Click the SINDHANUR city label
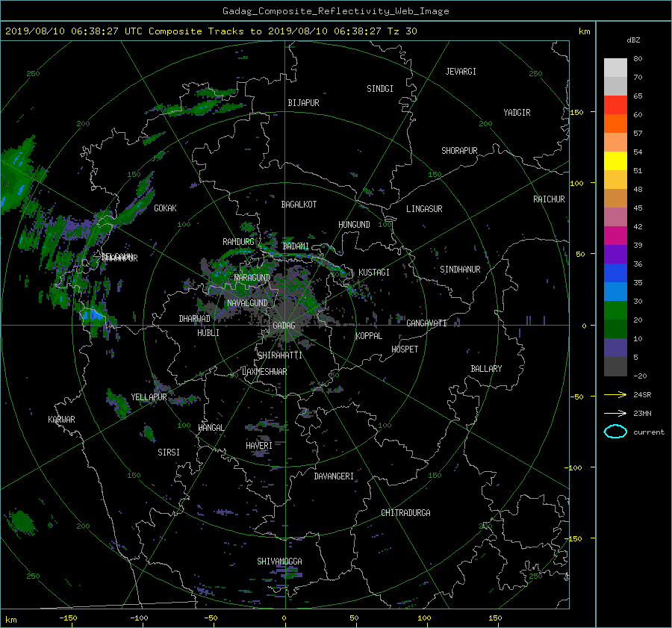Viewport: 672px width, 628px height. click(460, 270)
